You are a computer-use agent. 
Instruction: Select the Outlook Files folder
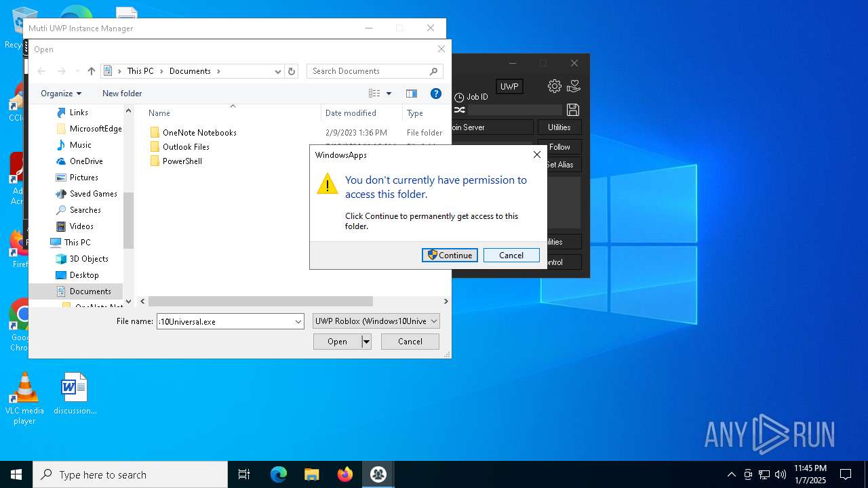186,147
